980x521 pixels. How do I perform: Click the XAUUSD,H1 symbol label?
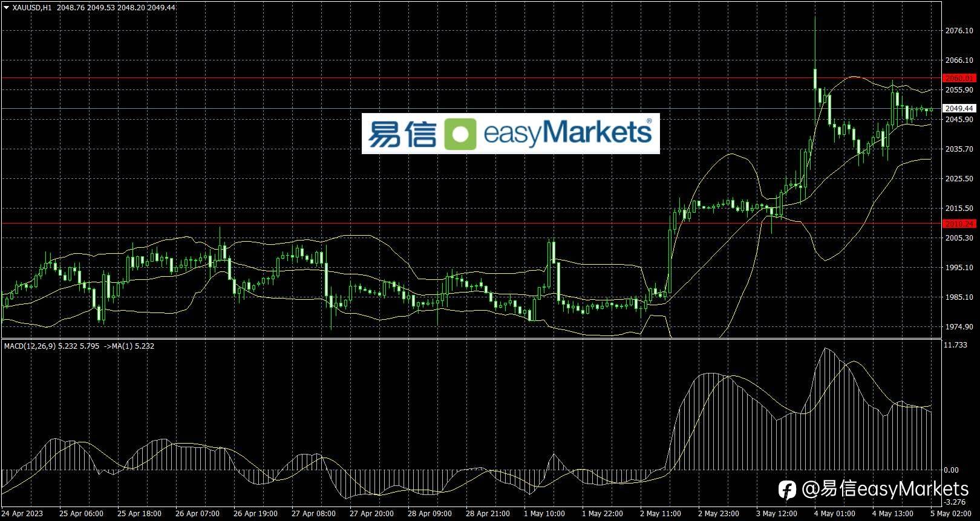pos(32,8)
